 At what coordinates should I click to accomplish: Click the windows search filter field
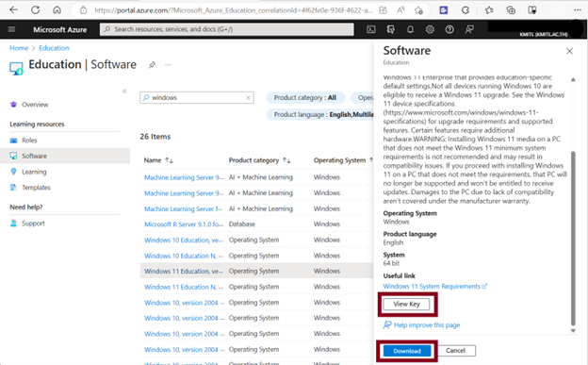[x=197, y=98]
